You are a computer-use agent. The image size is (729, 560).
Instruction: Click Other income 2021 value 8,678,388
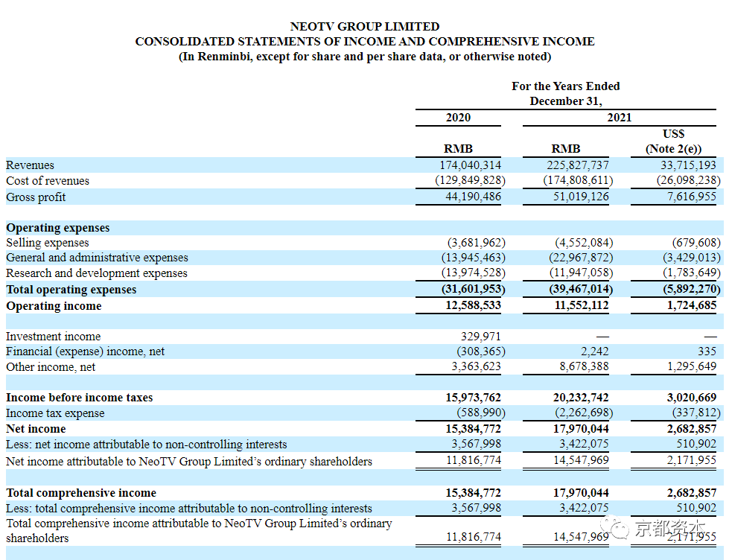point(584,366)
